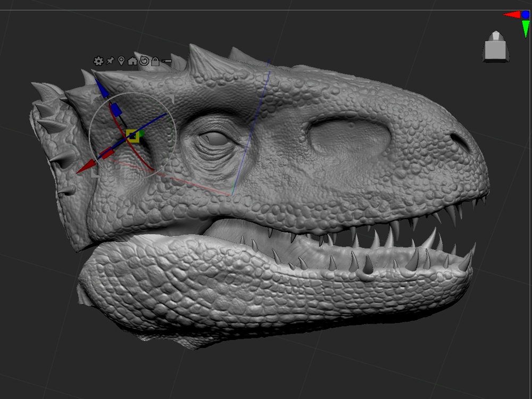Click the home Mesh to Axis icon
The width and height of the screenshot is (532, 399).
(x=132, y=61)
